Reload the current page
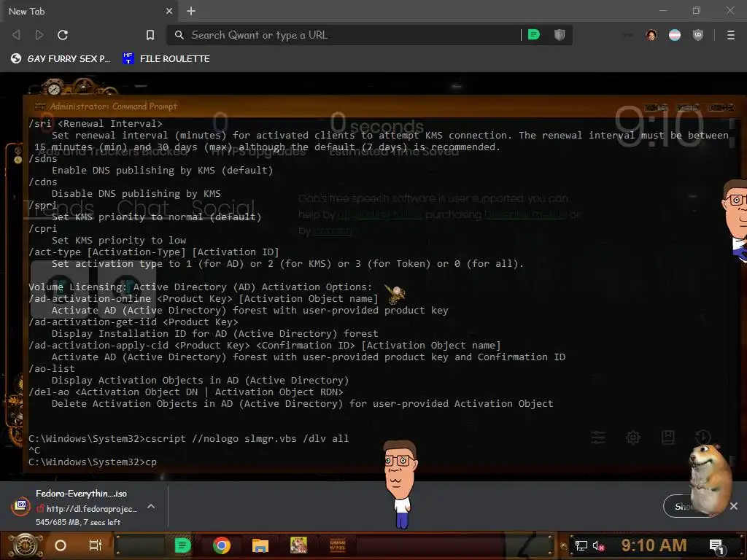 pyautogui.click(x=63, y=35)
